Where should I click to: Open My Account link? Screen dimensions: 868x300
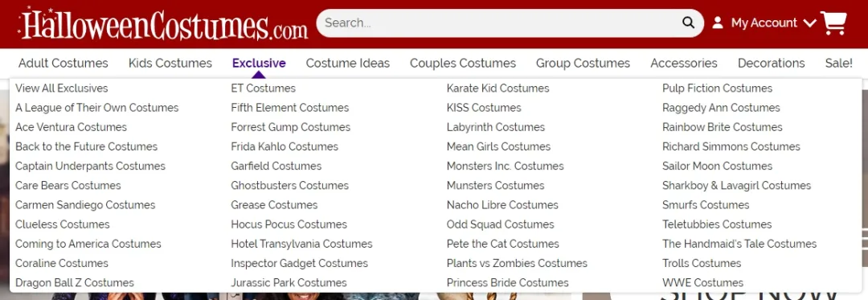[x=764, y=23]
